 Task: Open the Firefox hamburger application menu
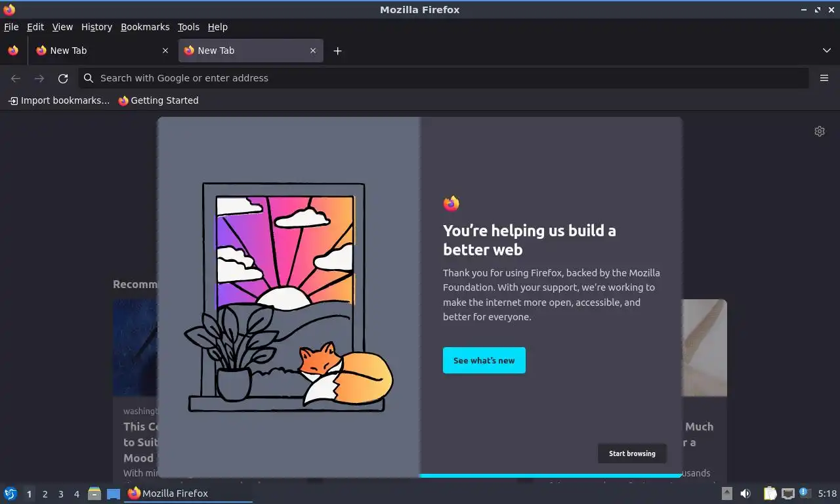pyautogui.click(x=824, y=78)
